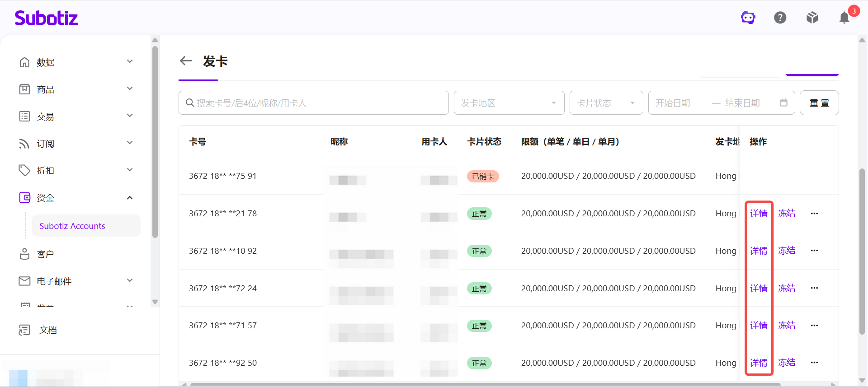Collapse the 资金 menu chevron
This screenshot has width=868, height=387.
[130, 198]
